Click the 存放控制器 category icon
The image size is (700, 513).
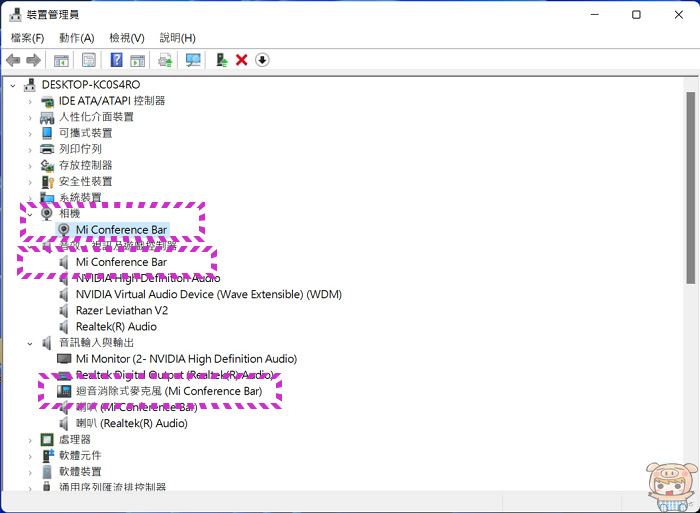point(47,166)
